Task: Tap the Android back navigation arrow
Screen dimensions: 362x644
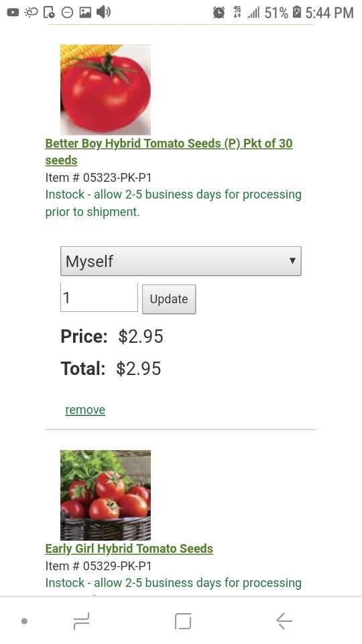Action: [284, 621]
